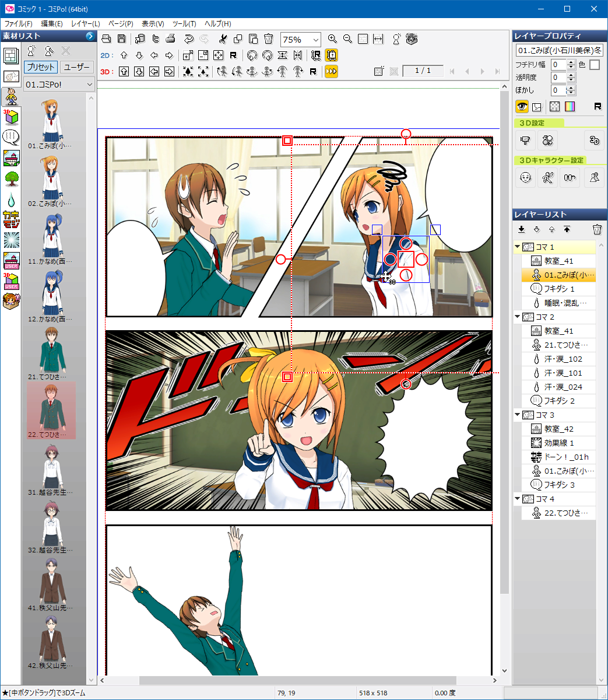The width and height of the screenshot is (608, 700).
Task: Open the ツール(T) menu
Action: (x=184, y=24)
